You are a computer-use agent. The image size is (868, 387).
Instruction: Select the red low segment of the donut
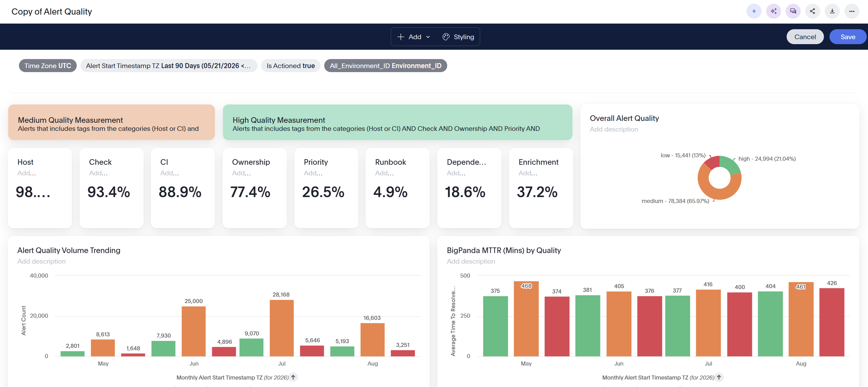point(712,163)
